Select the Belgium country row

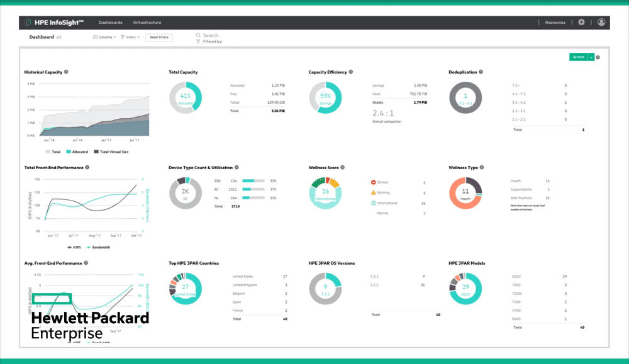[x=260, y=294]
